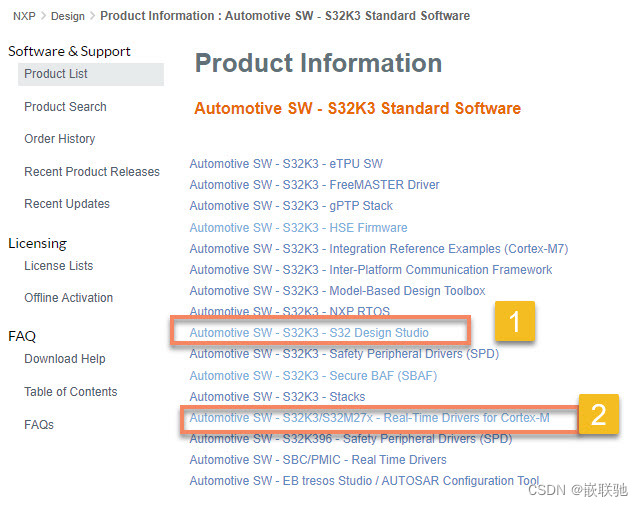The width and height of the screenshot is (643, 506).
Task: Open S32K3 Secure BAF (SBAF) link
Action: click(313, 376)
